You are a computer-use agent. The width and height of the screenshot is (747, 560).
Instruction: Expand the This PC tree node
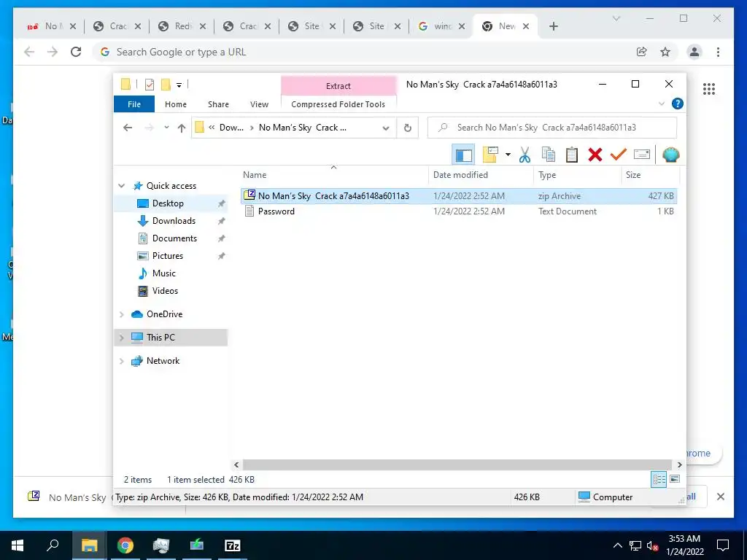click(122, 338)
